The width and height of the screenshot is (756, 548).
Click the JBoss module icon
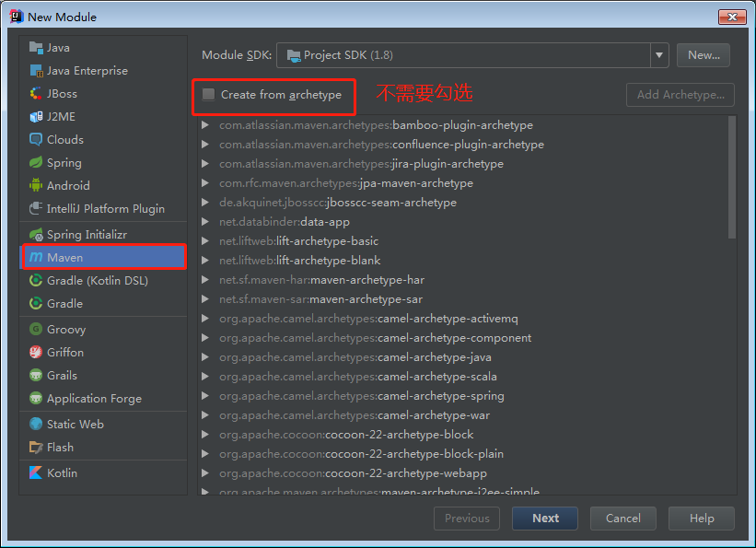pos(36,94)
